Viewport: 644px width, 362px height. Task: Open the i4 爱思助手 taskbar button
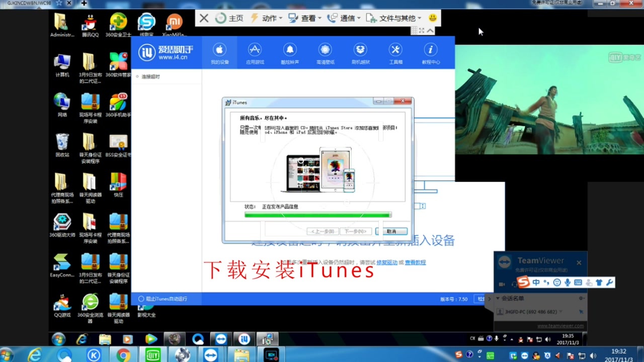click(x=244, y=339)
